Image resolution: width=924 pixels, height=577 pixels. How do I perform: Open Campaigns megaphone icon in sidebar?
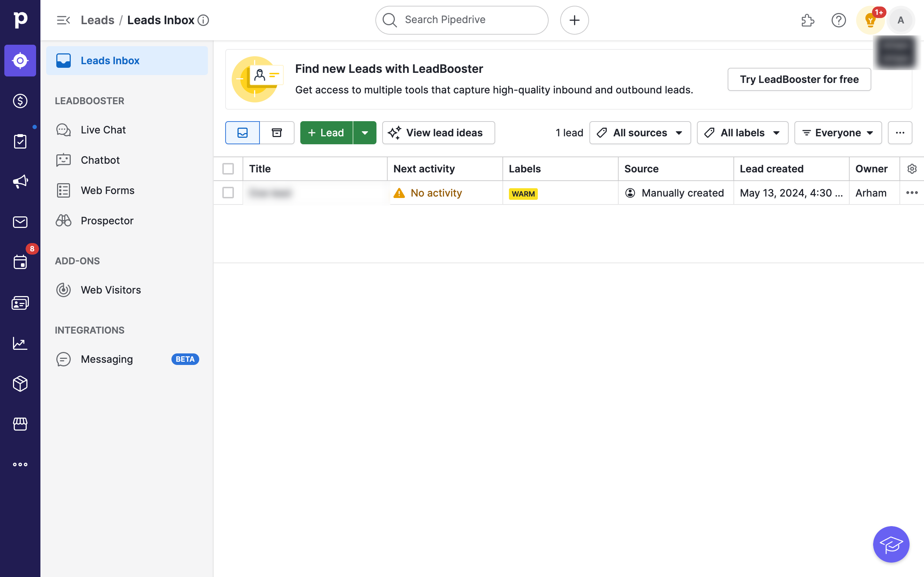[20, 181]
